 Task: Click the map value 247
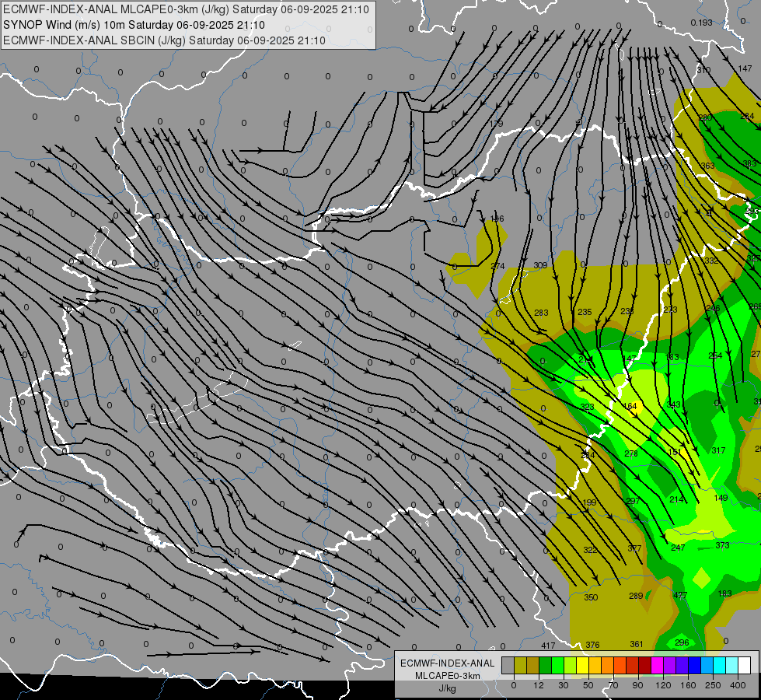coord(678,548)
